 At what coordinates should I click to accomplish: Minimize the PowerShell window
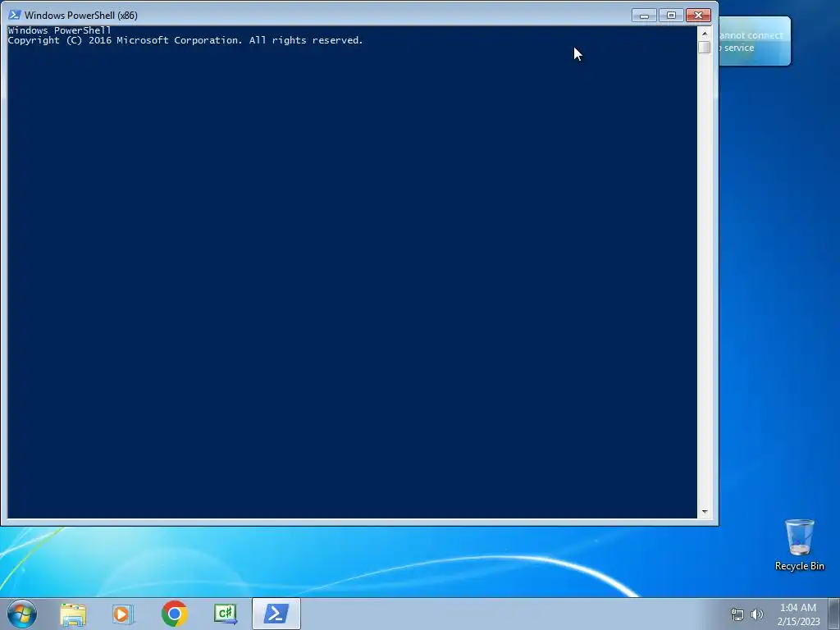click(644, 16)
